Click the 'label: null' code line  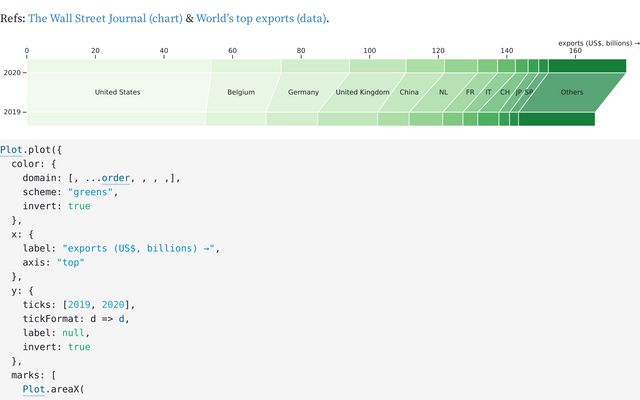[56, 333]
